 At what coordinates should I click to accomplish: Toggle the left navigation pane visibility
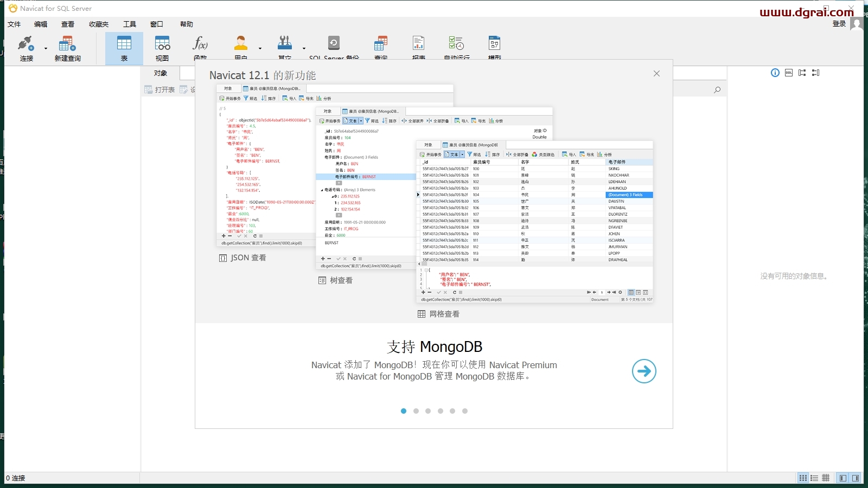[x=843, y=478]
